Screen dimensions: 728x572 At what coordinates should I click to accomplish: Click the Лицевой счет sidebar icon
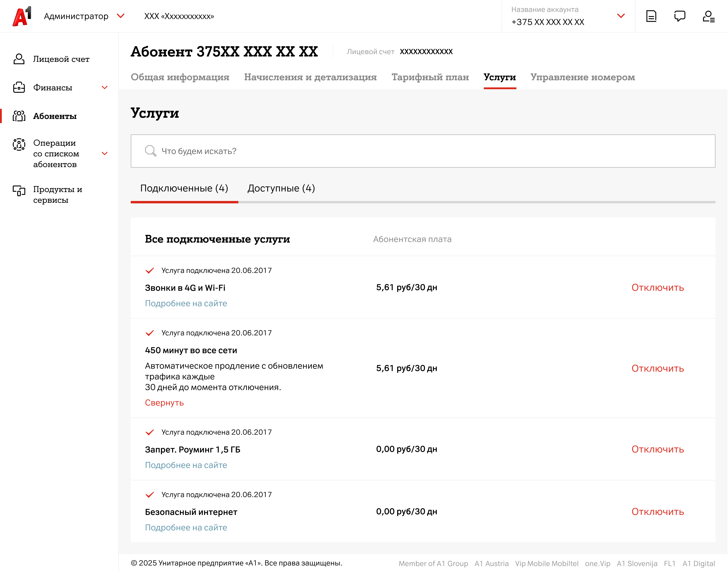click(19, 59)
